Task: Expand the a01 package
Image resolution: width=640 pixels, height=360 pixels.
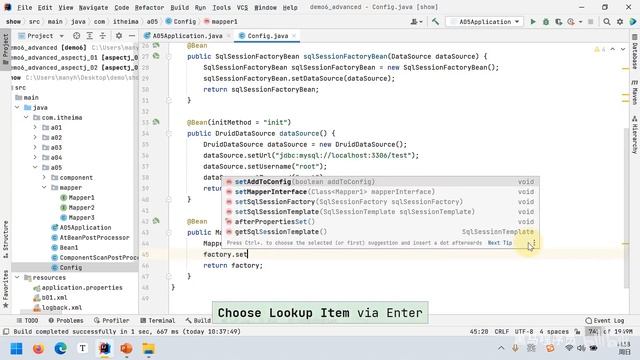Action: tap(35, 127)
